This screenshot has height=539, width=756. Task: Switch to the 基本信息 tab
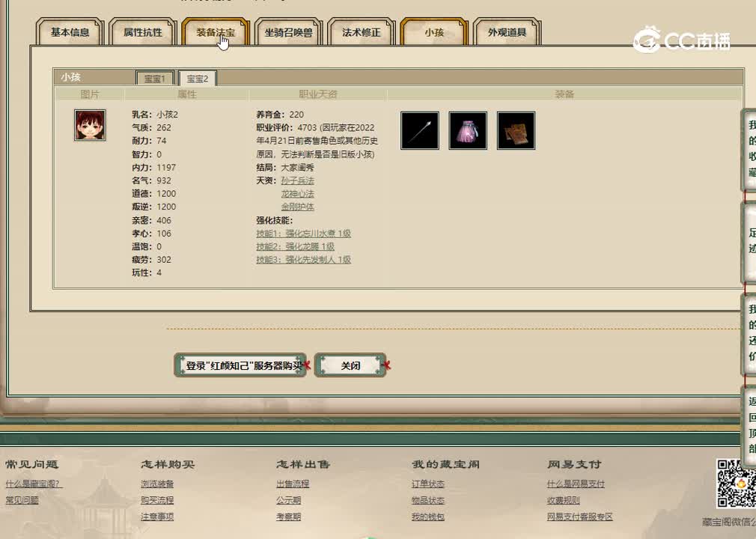pos(70,31)
